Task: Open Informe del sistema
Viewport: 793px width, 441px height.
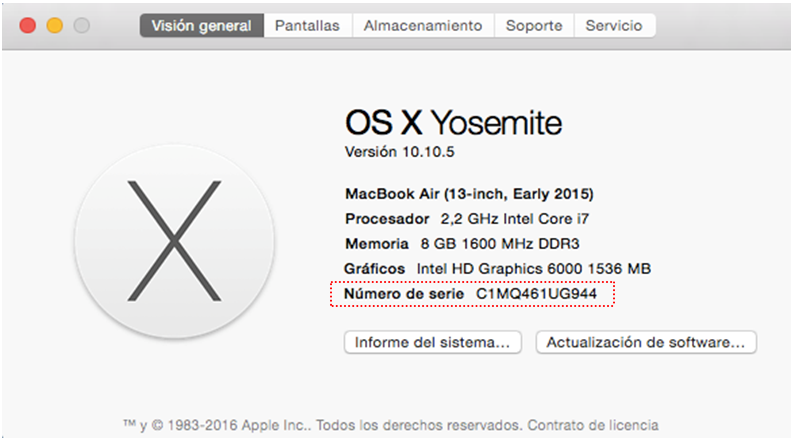Action: pyautogui.click(x=434, y=342)
